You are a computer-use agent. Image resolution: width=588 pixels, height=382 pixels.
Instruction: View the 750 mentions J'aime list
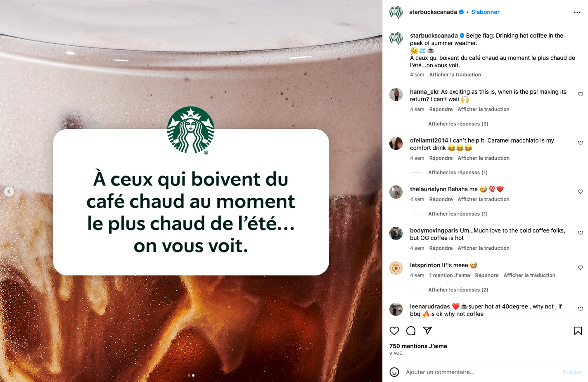point(418,346)
